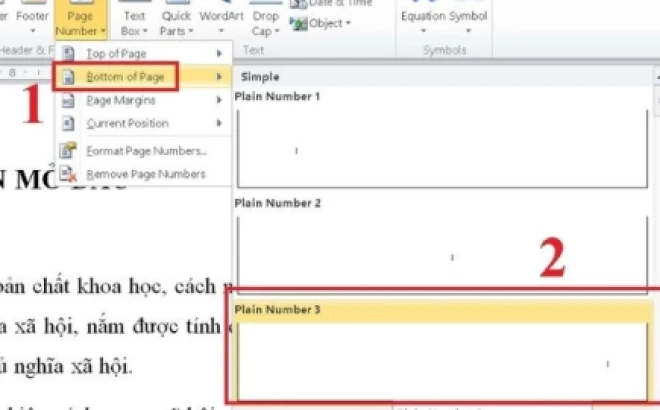The image size is (660, 410).
Task: Open the Drop Cap dropdown
Action: [266, 19]
